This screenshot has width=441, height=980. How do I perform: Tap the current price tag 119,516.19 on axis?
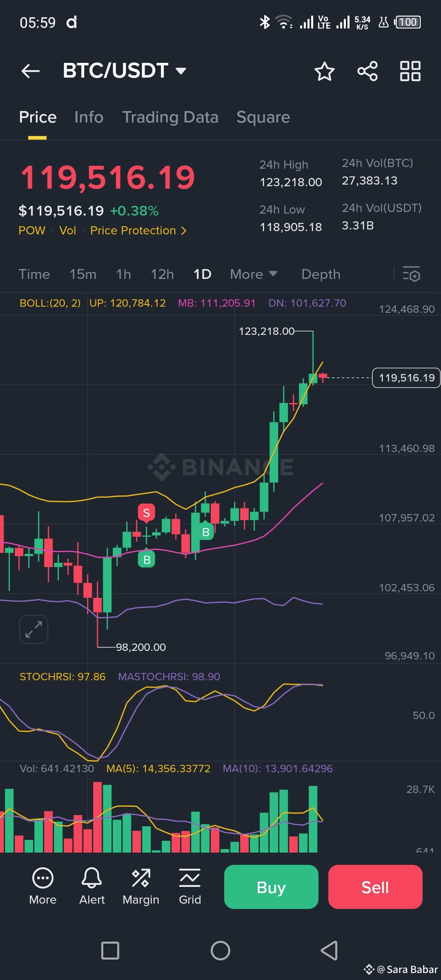406,378
